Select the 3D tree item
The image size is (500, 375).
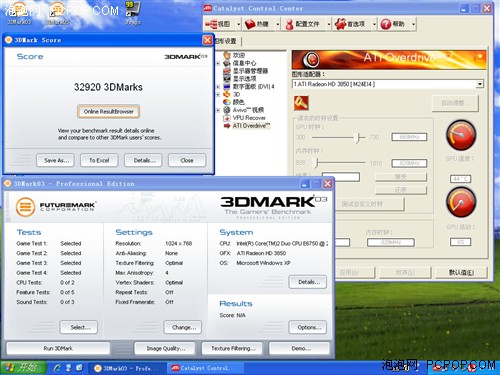click(x=236, y=94)
